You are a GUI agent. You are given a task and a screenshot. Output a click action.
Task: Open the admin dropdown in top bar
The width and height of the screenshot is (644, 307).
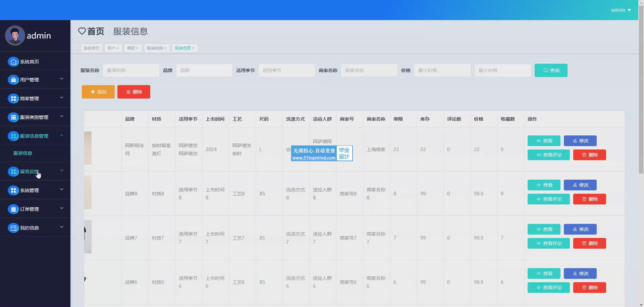[621, 10]
